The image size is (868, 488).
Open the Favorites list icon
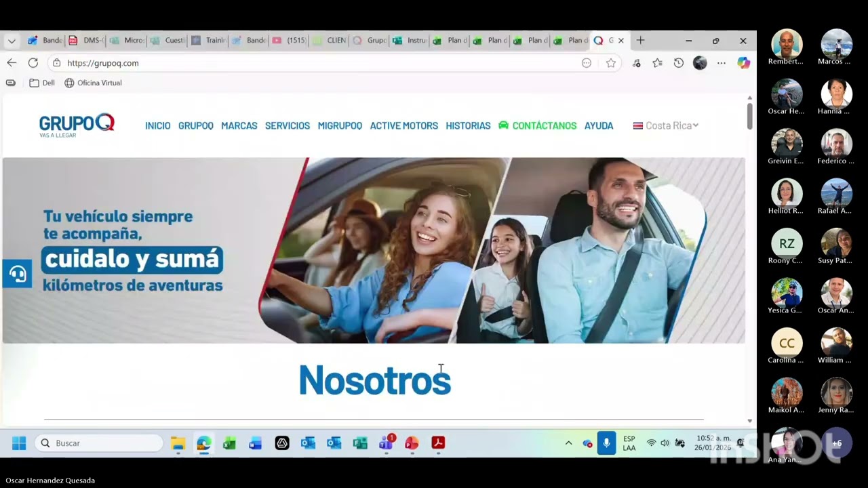657,63
